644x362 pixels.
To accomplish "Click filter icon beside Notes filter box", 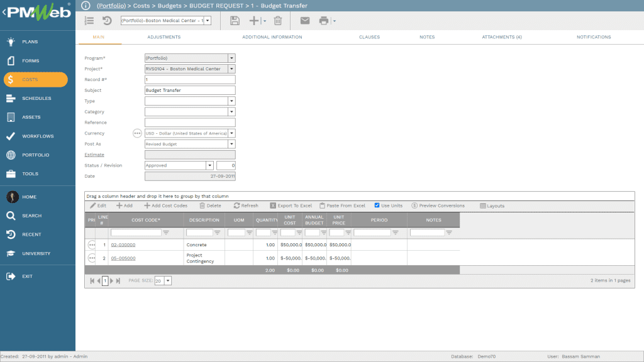I will click(449, 233).
